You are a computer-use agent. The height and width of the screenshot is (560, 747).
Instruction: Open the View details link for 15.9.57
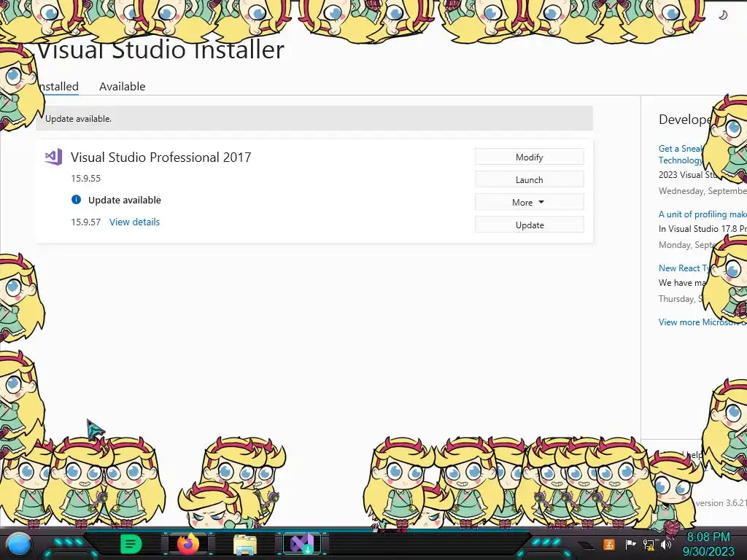[135, 222]
